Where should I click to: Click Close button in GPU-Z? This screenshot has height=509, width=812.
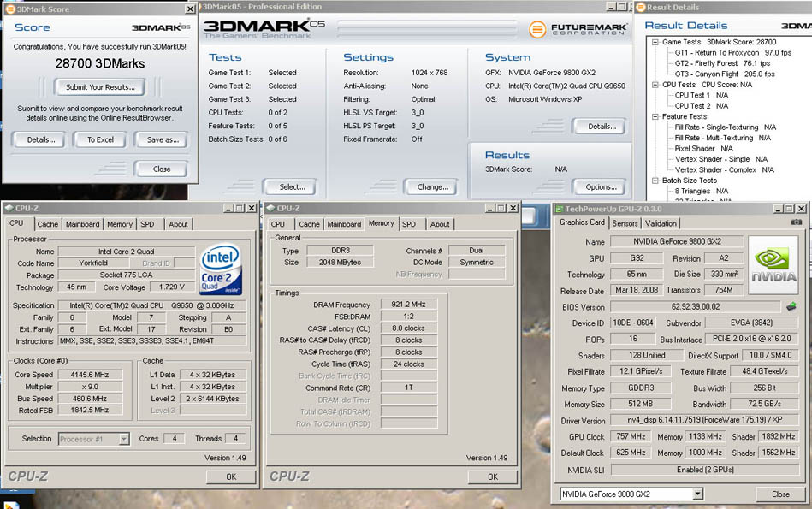click(780, 494)
